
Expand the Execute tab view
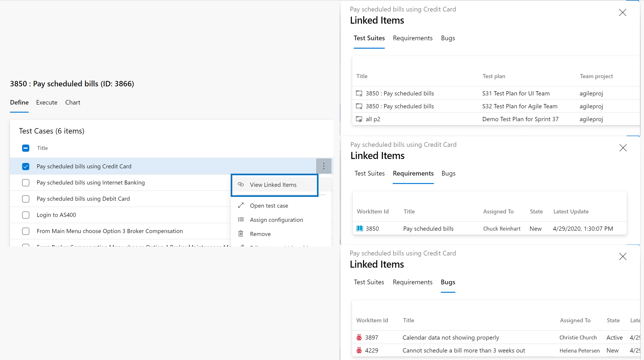click(x=46, y=103)
